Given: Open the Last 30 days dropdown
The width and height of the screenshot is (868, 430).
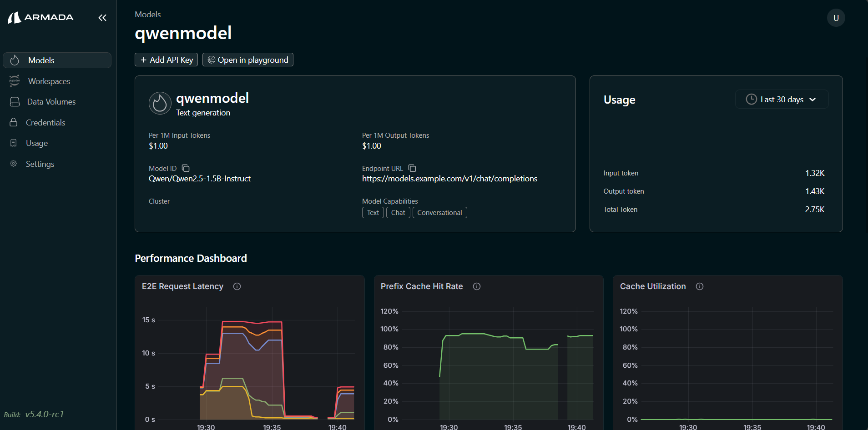Looking at the screenshot, I should [x=782, y=99].
